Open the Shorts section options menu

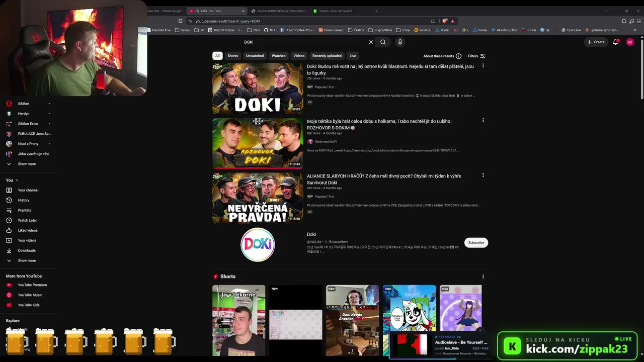(483, 277)
